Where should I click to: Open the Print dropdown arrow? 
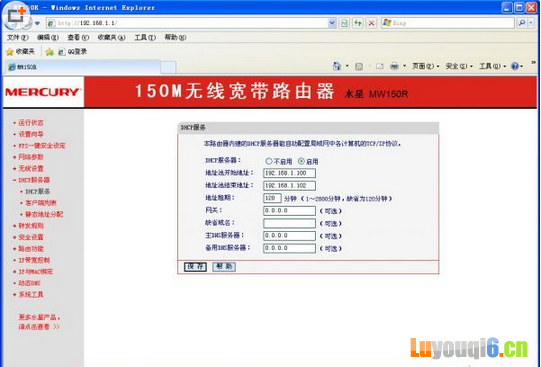click(404, 66)
